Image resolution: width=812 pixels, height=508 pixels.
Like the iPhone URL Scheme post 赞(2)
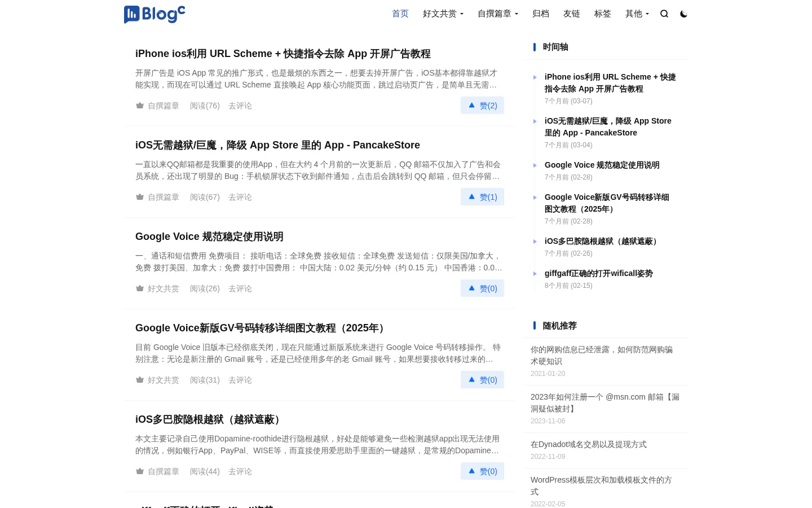[x=482, y=106]
